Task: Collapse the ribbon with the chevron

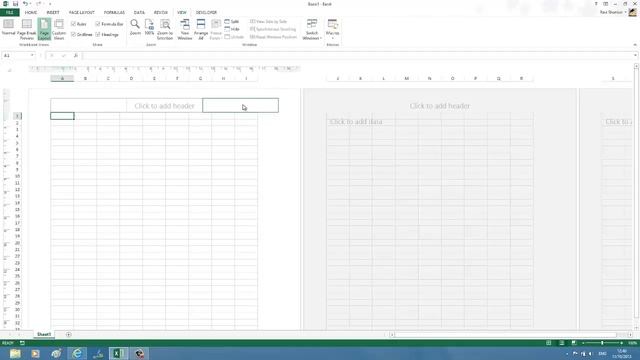Action: coord(635,44)
